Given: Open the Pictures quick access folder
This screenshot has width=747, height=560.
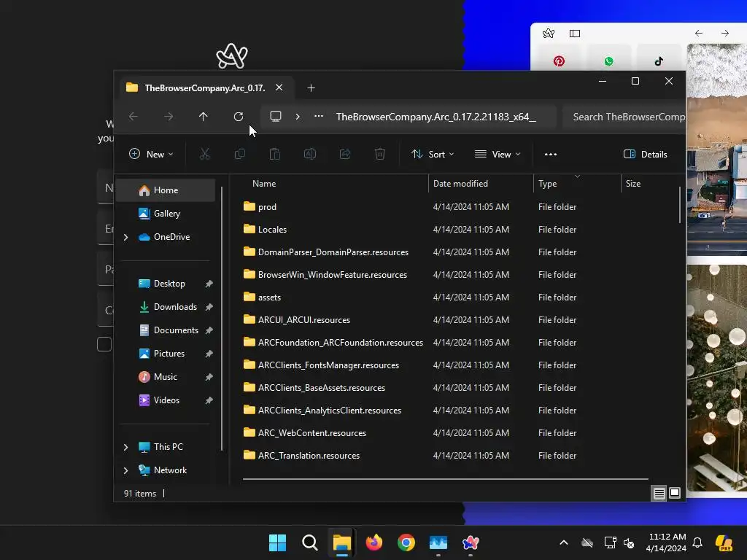Looking at the screenshot, I should click(169, 354).
